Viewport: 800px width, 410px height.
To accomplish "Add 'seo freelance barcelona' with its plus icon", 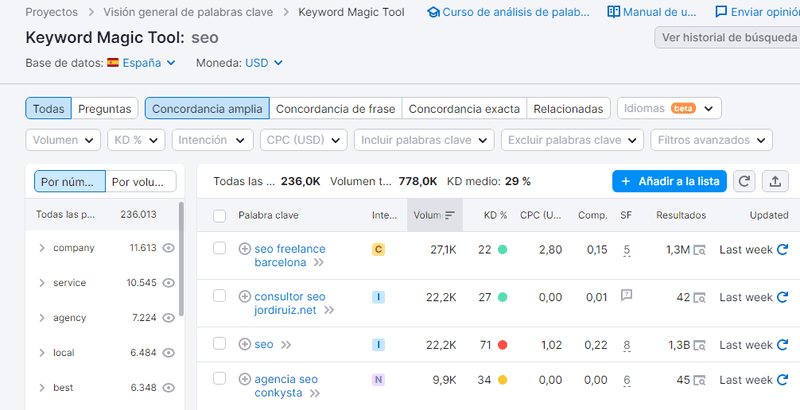I will point(245,249).
